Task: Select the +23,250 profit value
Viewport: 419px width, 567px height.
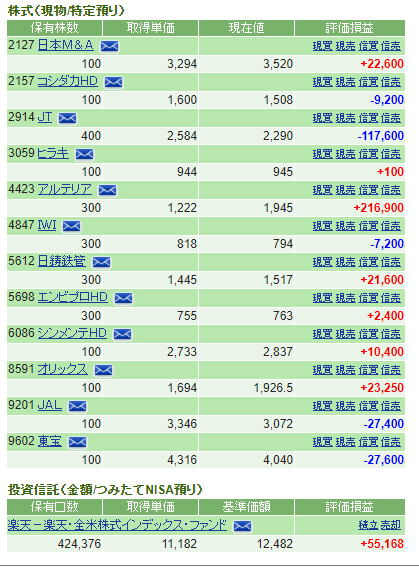Action: 382,388
